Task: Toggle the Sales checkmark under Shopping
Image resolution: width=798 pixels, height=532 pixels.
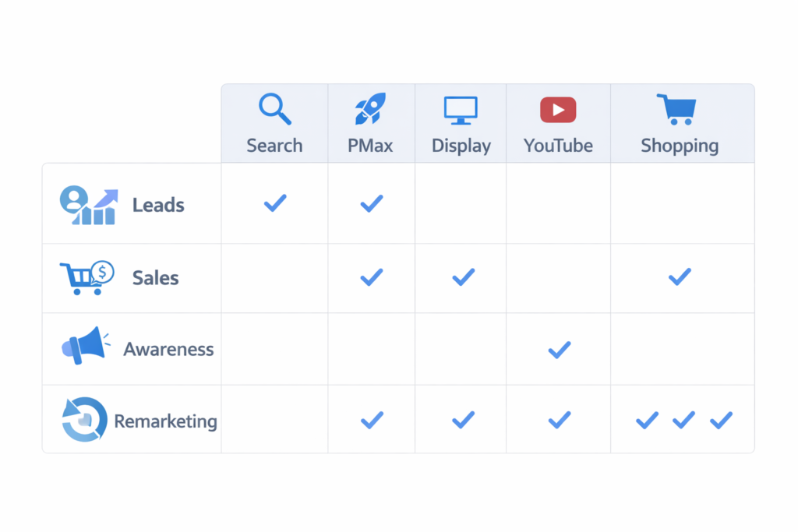Action: pos(680,276)
